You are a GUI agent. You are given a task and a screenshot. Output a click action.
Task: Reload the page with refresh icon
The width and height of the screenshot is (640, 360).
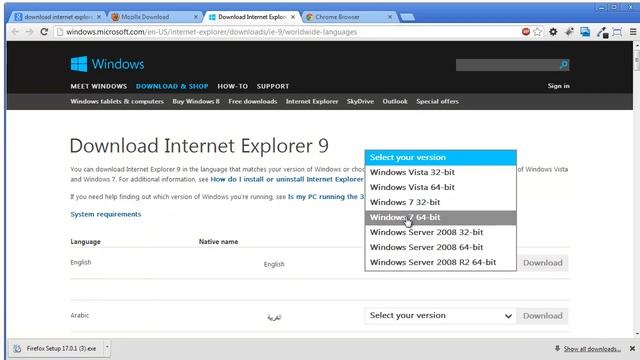pos(44,32)
